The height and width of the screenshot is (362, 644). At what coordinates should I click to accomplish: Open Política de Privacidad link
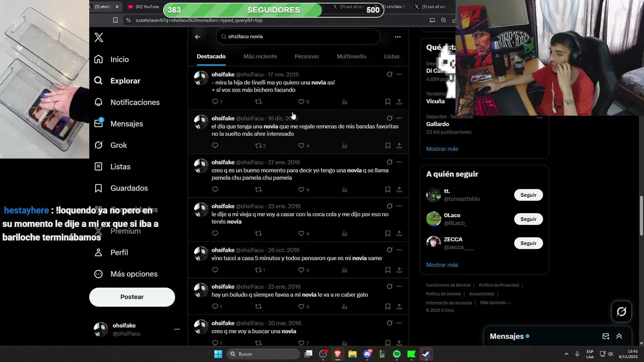tap(499, 285)
